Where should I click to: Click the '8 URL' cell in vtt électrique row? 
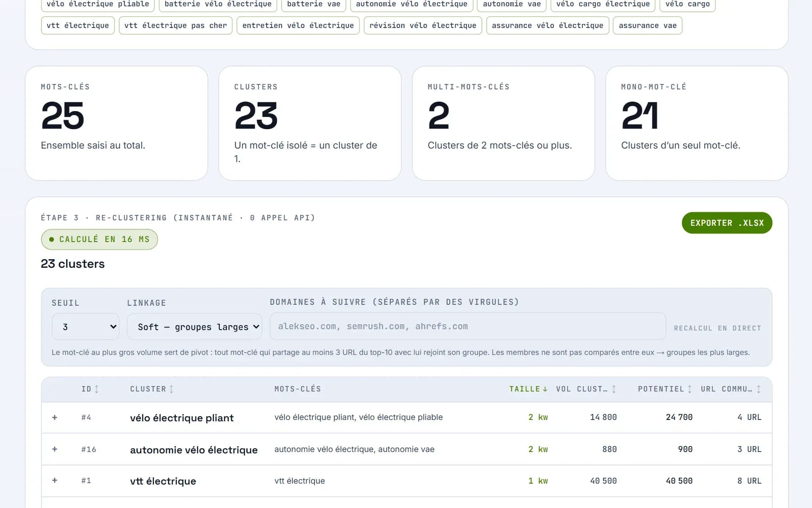click(x=749, y=480)
